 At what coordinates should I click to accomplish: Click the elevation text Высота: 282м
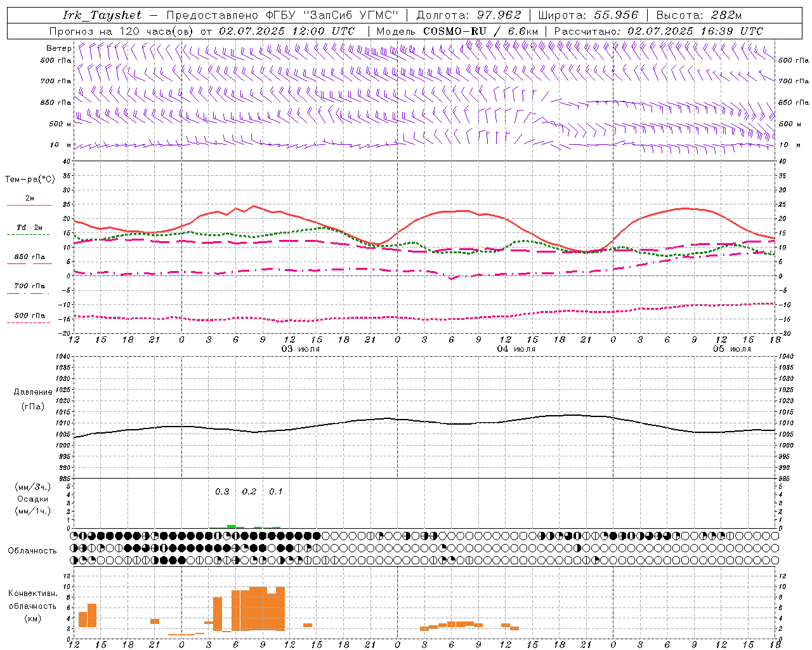698,15
